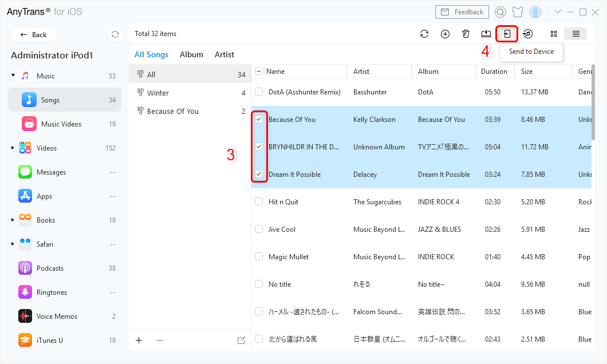The image size is (607, 364).
Task: Click the Refresh toolbar icon
Action: coord(424,34)
